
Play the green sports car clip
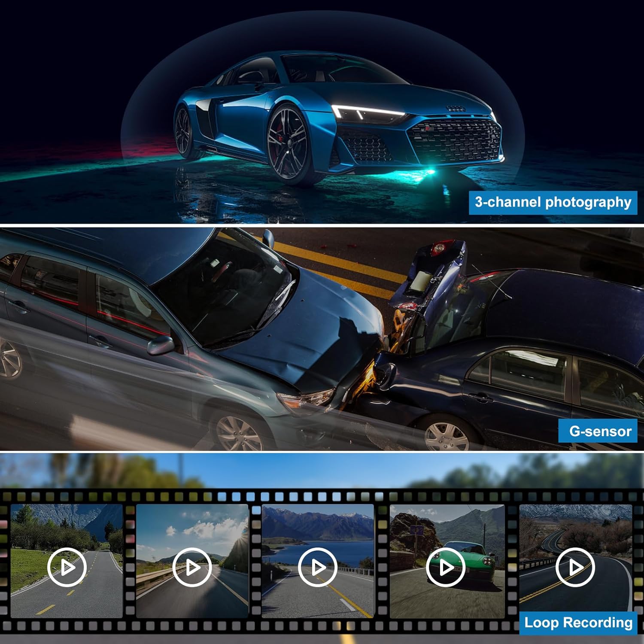click(446, 567)
